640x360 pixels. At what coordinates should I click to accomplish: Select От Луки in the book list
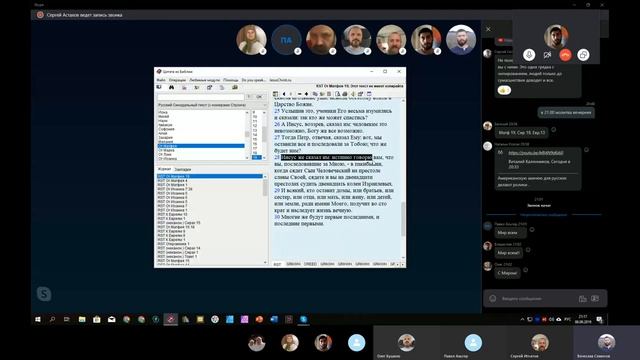[x=165, y=154]
